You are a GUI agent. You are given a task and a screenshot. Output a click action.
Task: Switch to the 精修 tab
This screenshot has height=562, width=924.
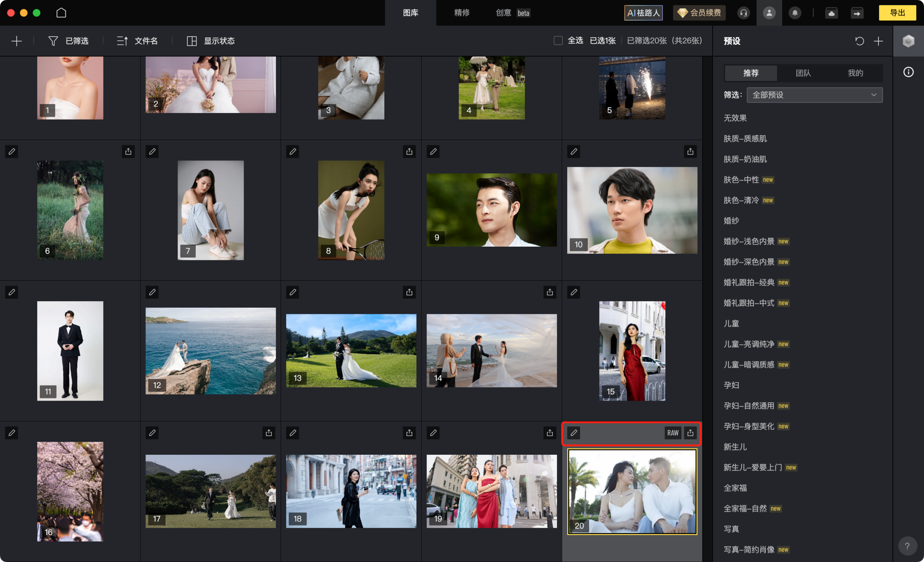click(x=462, y=12)
